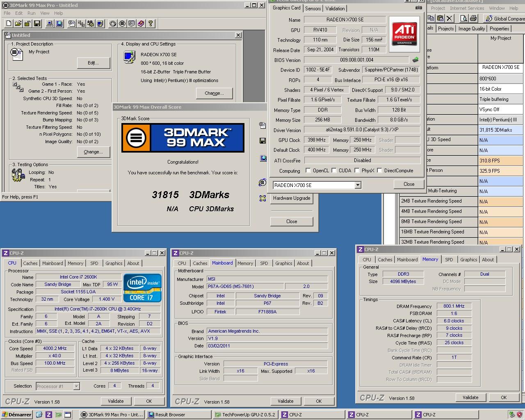Click Change button under Selected Tests

[94, 152]
